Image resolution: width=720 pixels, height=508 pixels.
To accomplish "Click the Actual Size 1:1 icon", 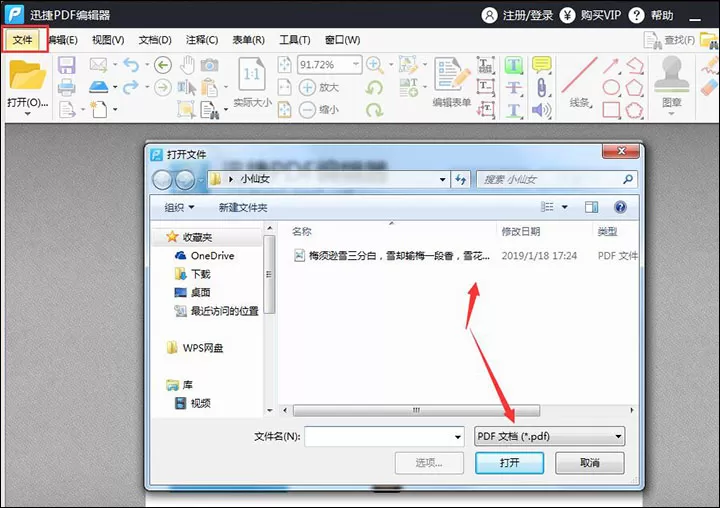I will [x=252, y=73].
